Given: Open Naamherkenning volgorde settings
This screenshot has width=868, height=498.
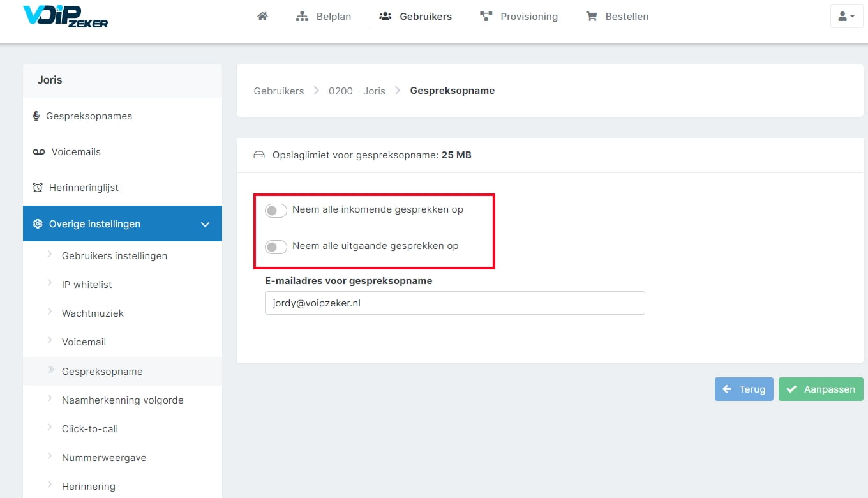Looking at the screenshot, I should 123,400.
